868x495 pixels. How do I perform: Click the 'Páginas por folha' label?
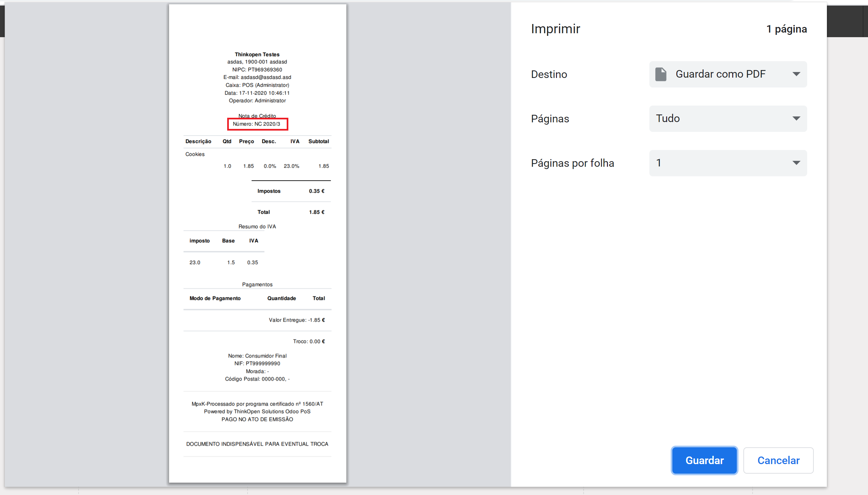[572, 163]
